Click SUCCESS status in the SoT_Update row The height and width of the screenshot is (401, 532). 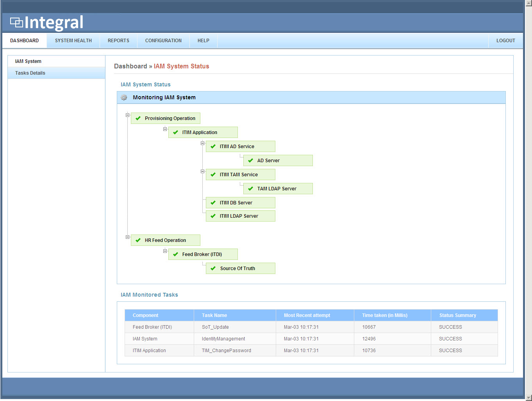450,327
